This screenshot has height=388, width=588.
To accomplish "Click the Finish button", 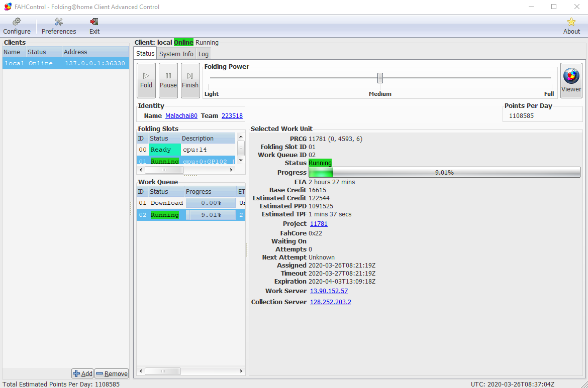I will pyautogui.click(x=190, y=80).
